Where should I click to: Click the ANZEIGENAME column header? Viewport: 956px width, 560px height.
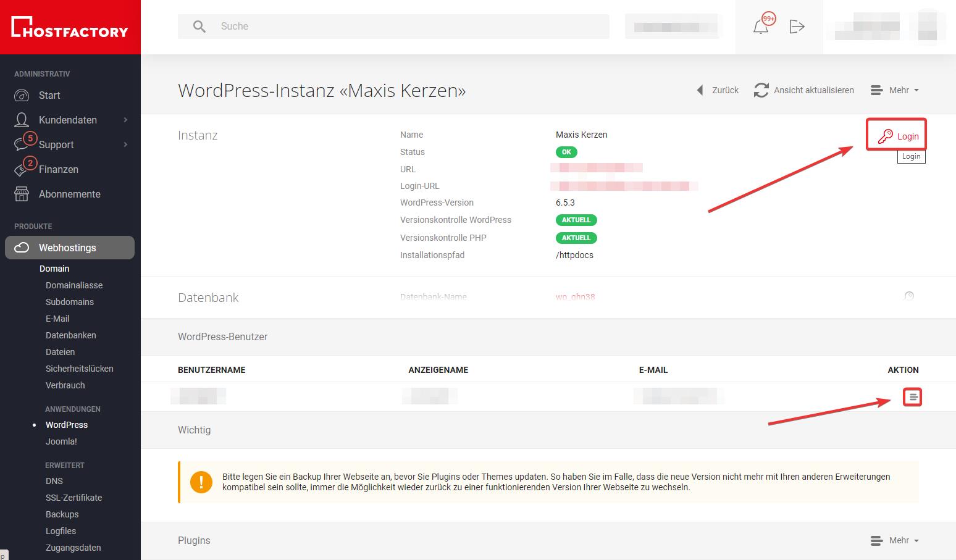tap(438, 370)
